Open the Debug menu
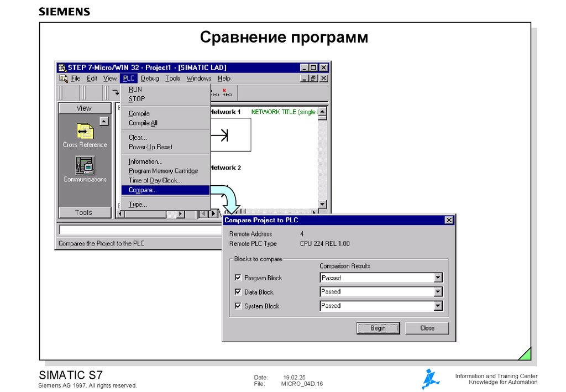The image size is (566, 392). tap(150, 79)
